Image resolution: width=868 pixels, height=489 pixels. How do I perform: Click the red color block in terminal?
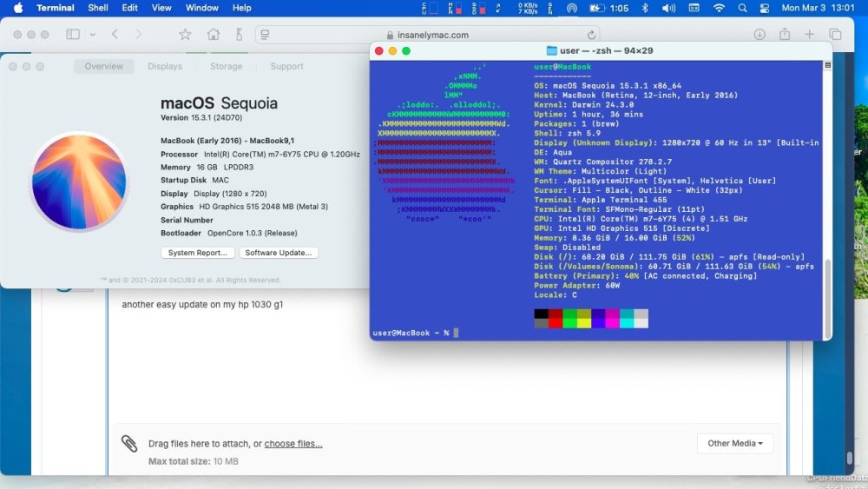click(x=556, y=323)
